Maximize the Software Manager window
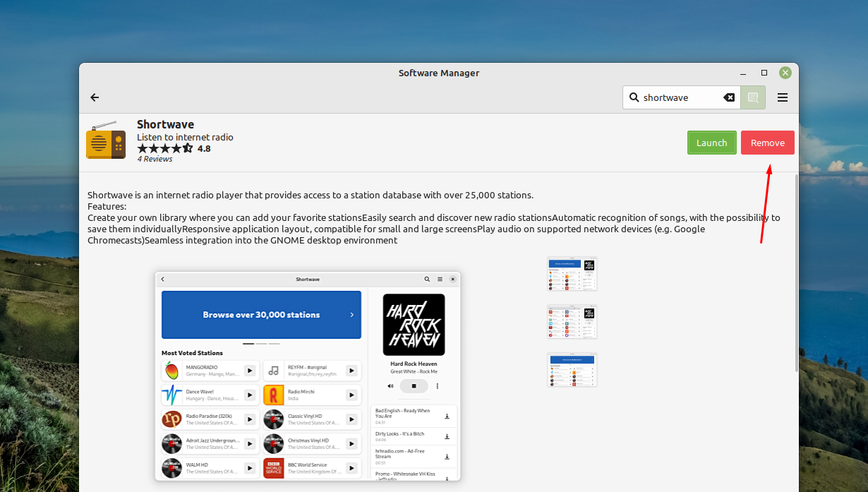868x492 pixels. (764, 73)
